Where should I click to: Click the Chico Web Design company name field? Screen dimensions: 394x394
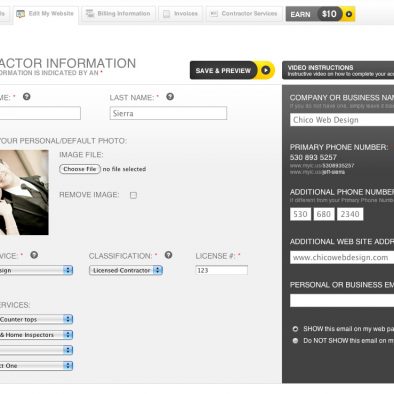342,120
